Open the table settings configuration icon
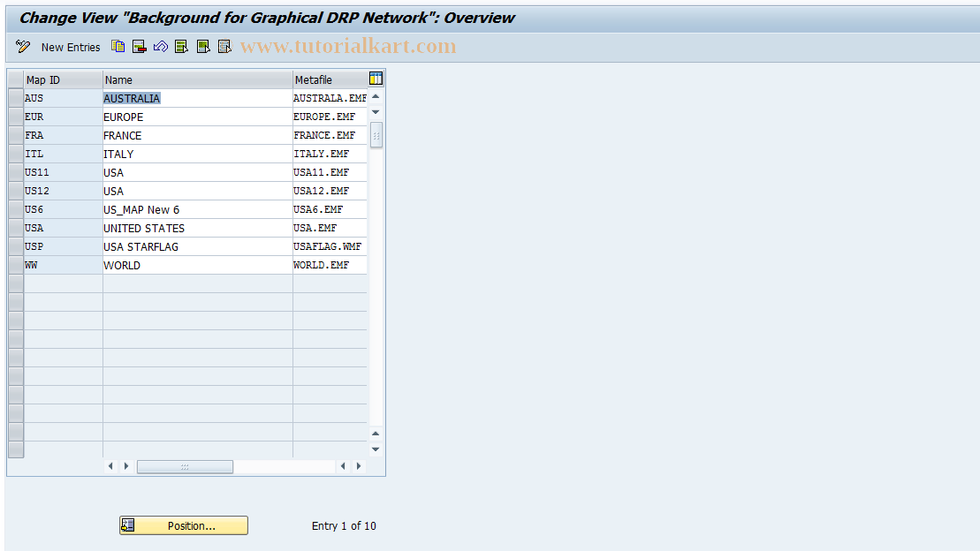The image size is (980, 551). pos(376,78)
